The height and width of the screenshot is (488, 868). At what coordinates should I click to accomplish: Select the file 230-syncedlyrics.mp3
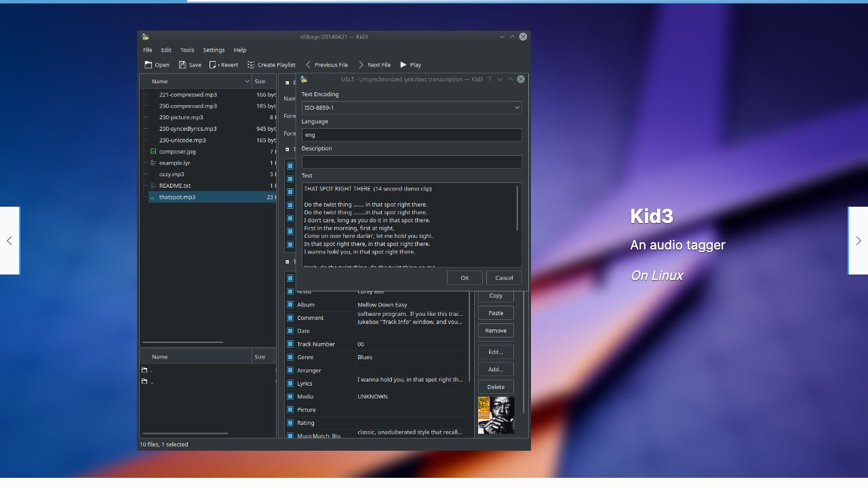[188, 129]
